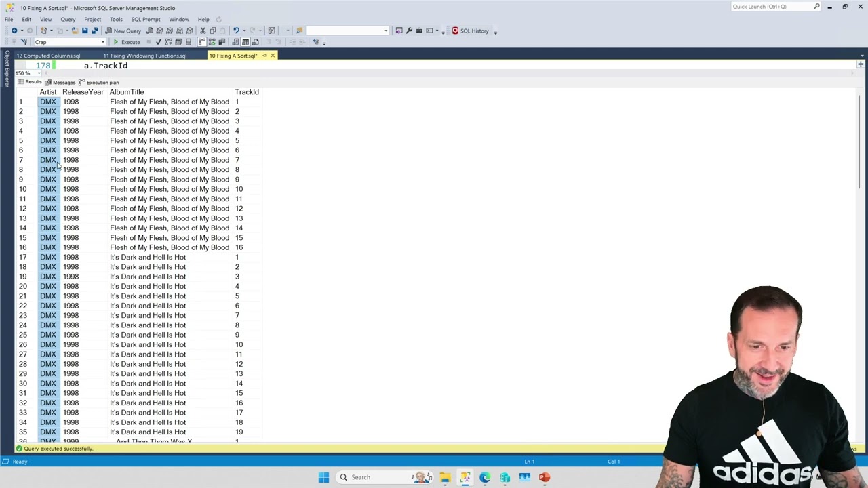
Task: Click the Properties wrench icon
Action: (x=409, y=30)
